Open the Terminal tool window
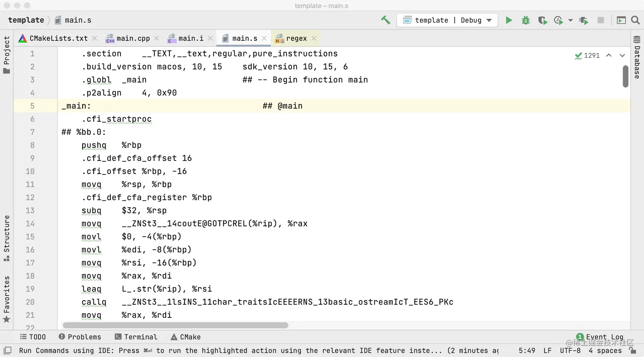The height and width of the screenshot is (357, 644). (136, 337)
